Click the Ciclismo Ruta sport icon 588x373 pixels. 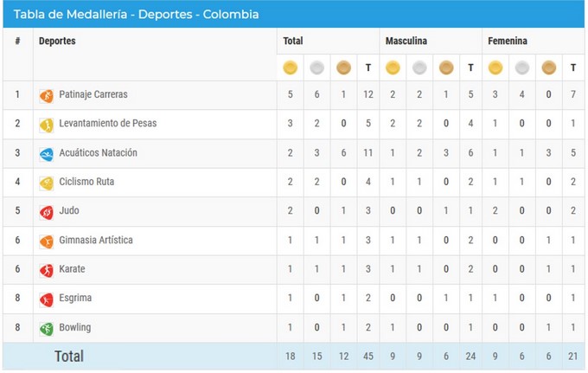(47, 183)
